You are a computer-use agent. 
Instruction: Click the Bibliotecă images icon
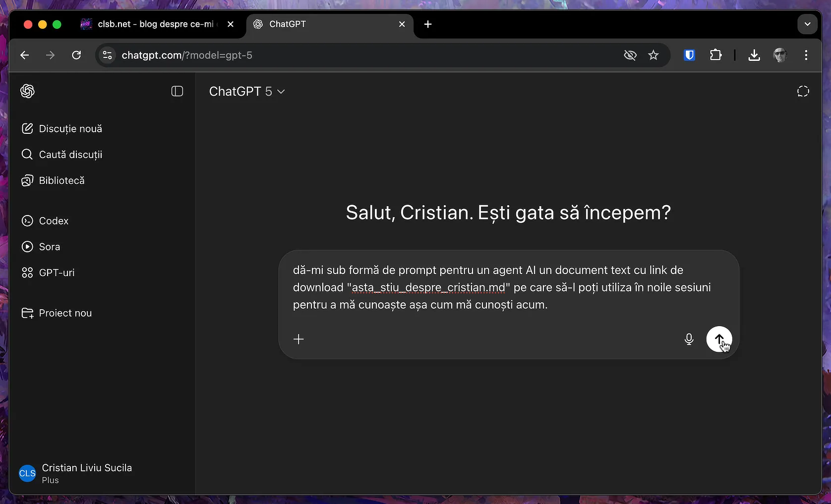pyautogui.click(x=27, y=180)
